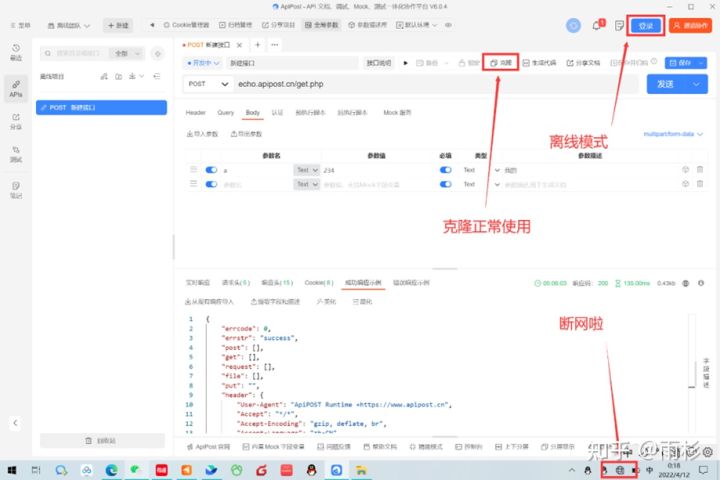The width and height of the screenshot is (720, 480).
Task: Click the cube icon in row a
Action: [x=685, y=169]
